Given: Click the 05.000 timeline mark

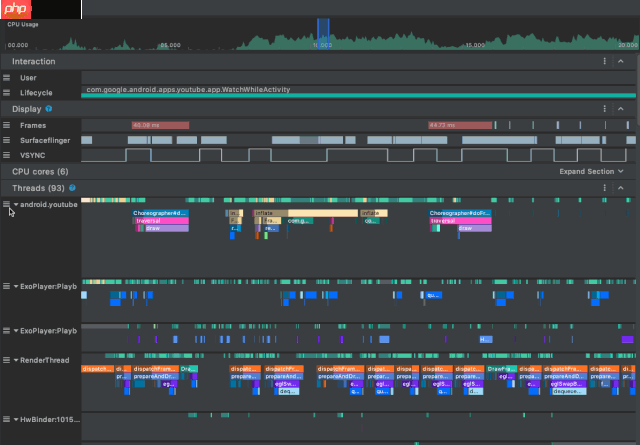Looking at the screenshot, I should [x=170, y=45].
